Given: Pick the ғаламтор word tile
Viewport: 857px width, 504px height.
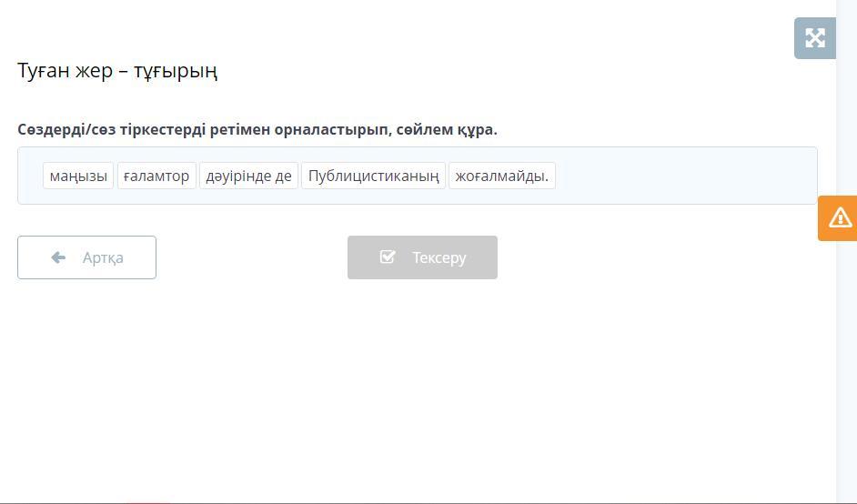Looking at the screenshot, I should pyautogui.click(x=156, y=176).
